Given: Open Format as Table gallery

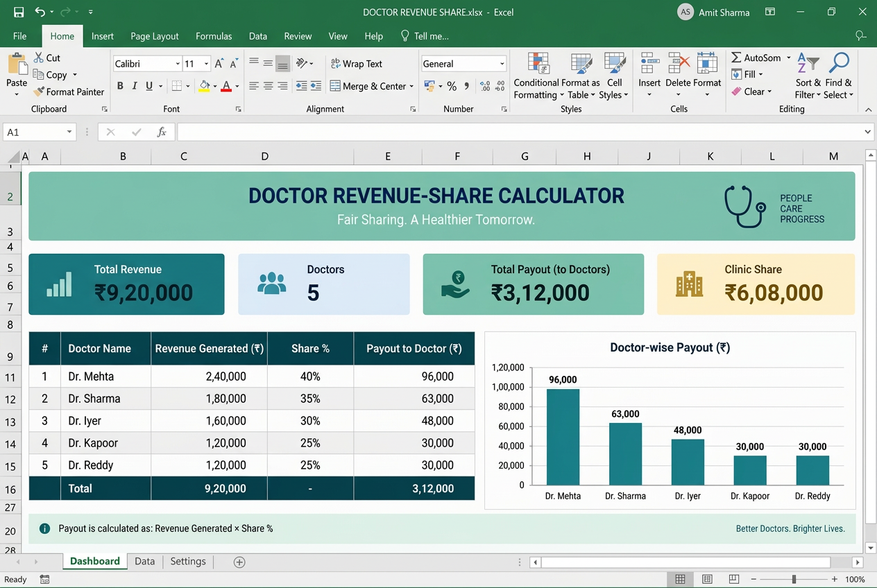Looking at the screenshot, I should pyautogui.click(x=581, y=76).
